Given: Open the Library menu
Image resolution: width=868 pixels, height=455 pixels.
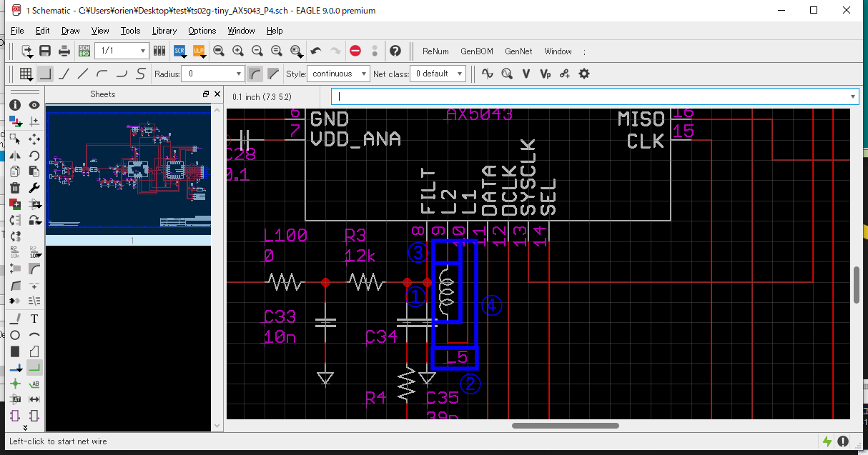Looking at the screenshot, I should [x=164, y=31].
